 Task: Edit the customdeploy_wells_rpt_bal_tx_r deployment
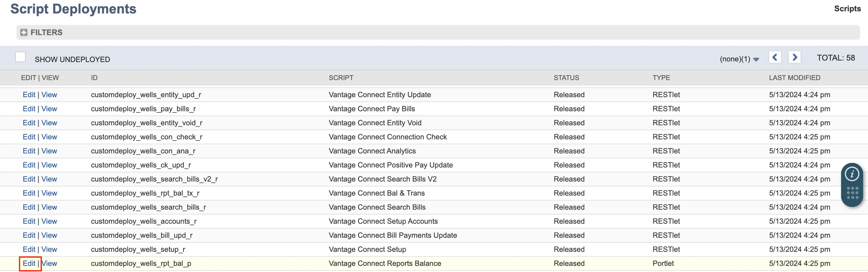[x=29, y=193]
